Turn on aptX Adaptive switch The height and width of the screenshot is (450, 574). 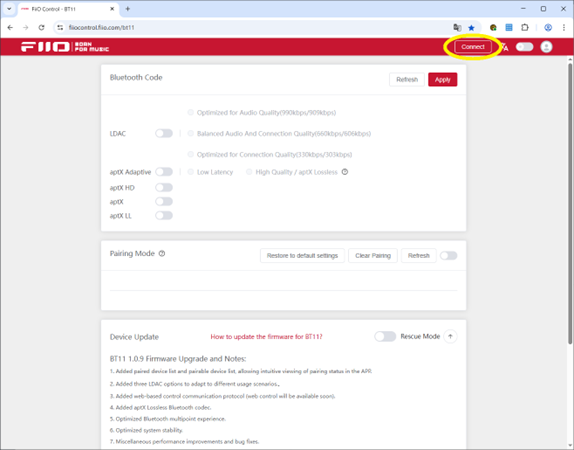164,172
